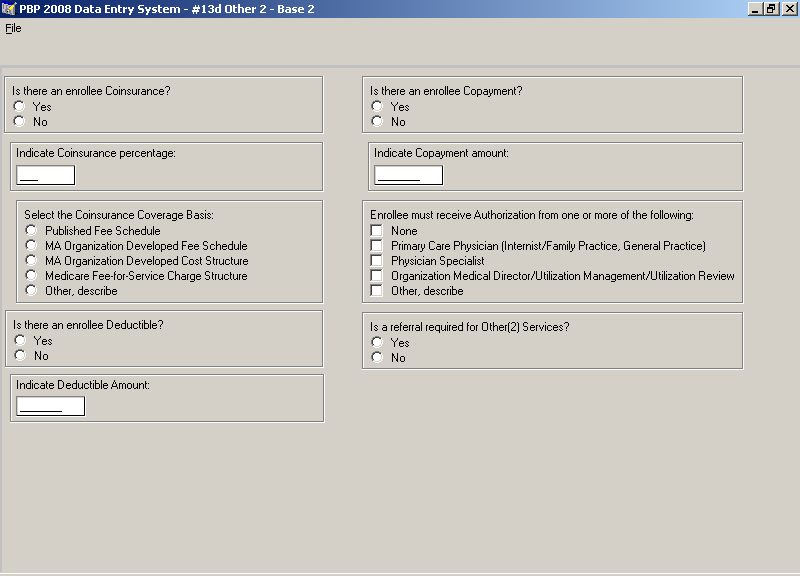Select No for enrollee Copayment

click(x=377, y=121)
